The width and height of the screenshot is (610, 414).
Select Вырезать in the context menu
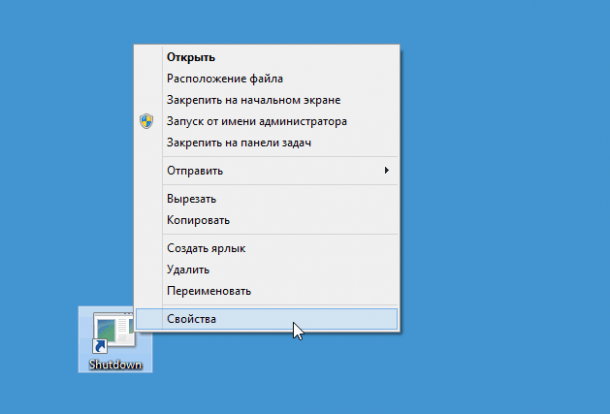pos(192,199)
